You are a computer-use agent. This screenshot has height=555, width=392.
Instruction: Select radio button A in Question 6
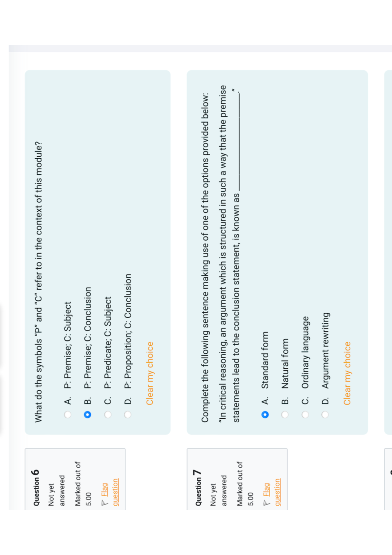point(68,414)
